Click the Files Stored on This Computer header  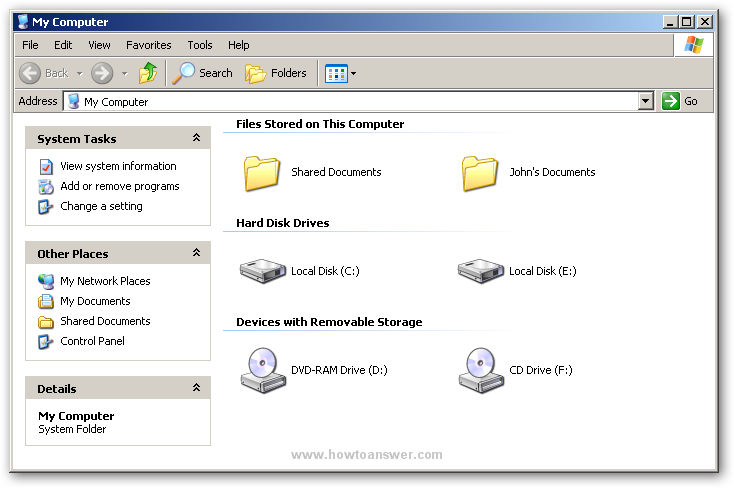tap(320, 124)
